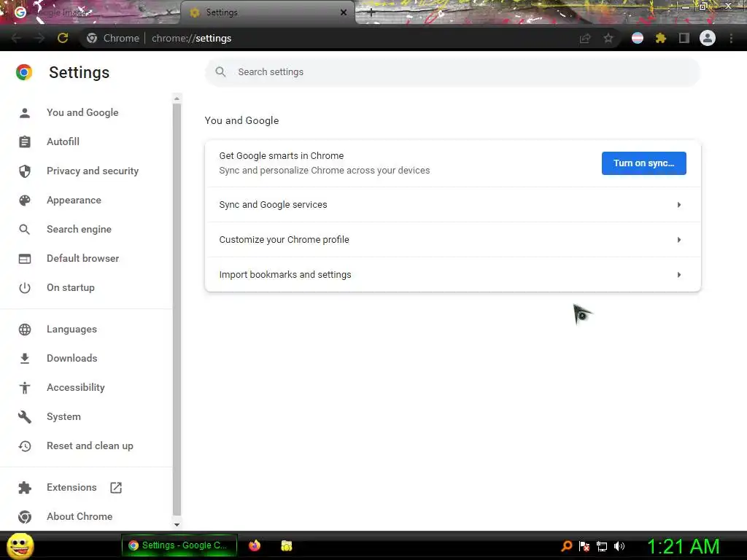The image size is (747, 560).
Task: Launch Firefox from the taskbar
Action: click(x=255, y=545)
